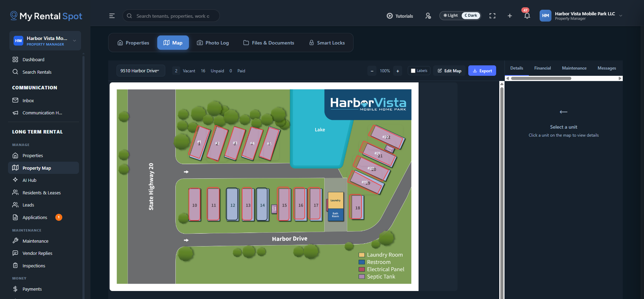Click the Paid count filter

tap(237, 71)
